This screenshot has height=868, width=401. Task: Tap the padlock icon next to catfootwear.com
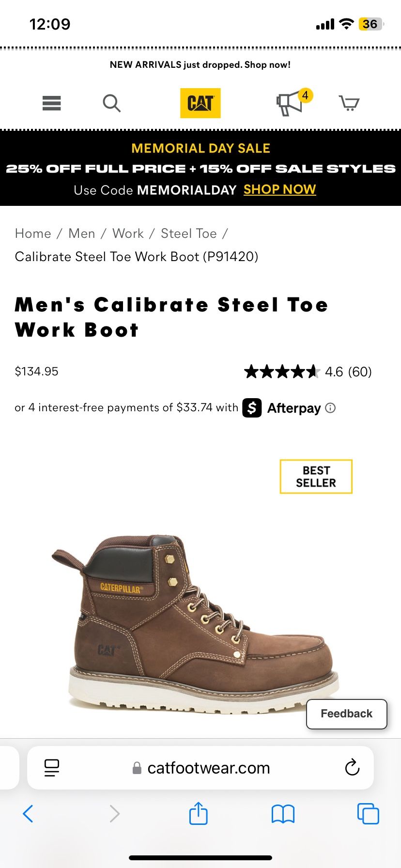(136, 767)
